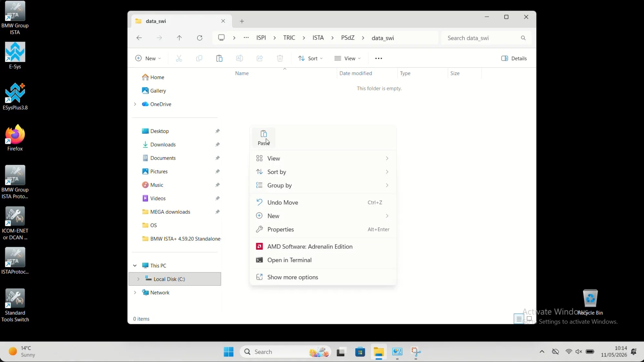Viewport: 644px width, 362px height.
Task: Refresh the data_swi folder
Action: (x=200, y=38)
